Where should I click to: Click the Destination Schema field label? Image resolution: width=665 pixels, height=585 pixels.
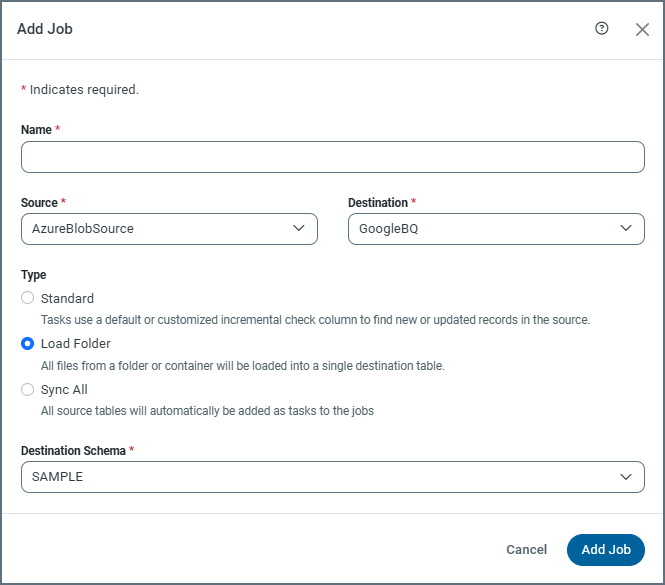pos(73,451)
